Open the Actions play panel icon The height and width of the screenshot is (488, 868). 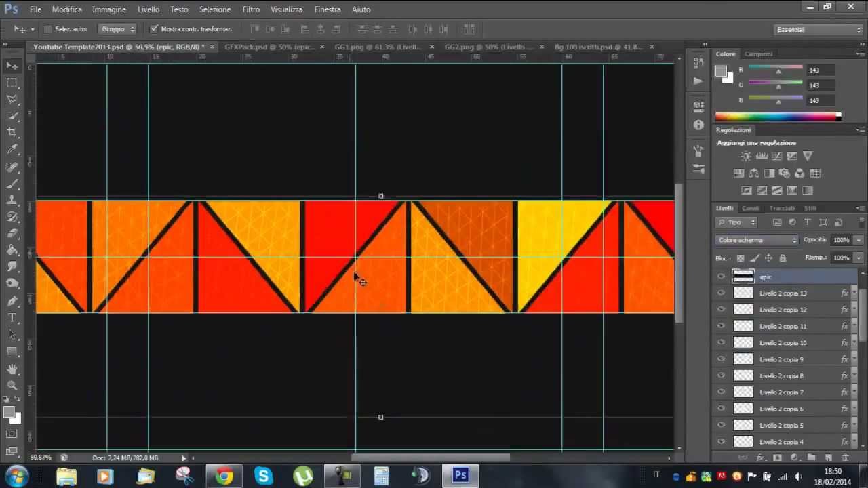(x=698, y=81)
